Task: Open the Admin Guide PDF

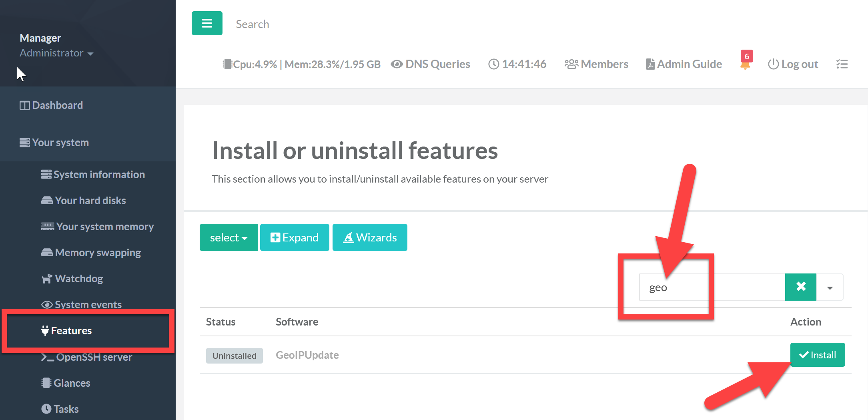Action: pyautogui.click(x=684, y=64)
